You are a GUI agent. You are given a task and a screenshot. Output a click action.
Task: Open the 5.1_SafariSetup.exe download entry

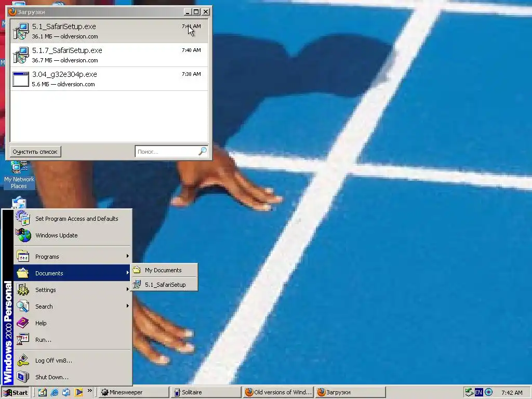click(x=109, y=31)
